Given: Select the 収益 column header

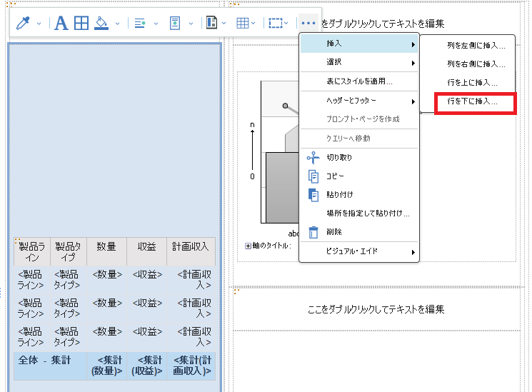Looking at the screenshot, I should tap(146, 251).
